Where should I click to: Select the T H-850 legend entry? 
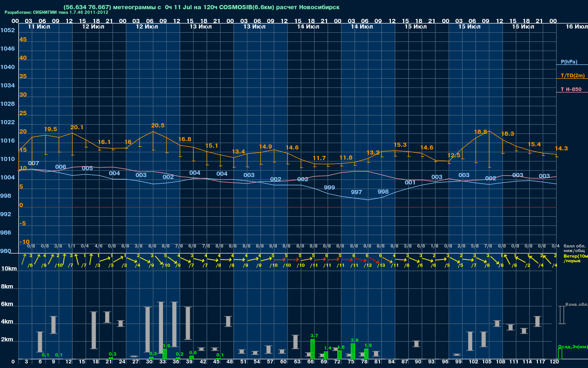[571, 89]
